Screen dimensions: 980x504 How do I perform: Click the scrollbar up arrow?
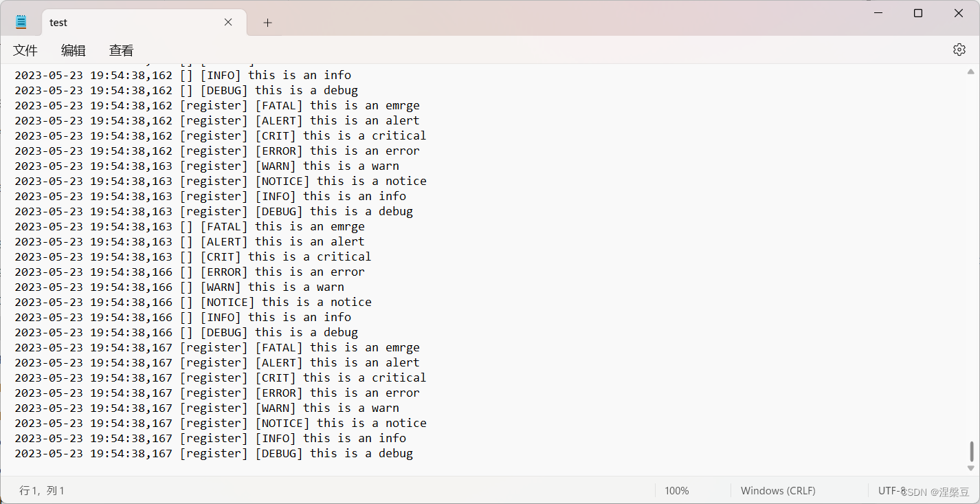point(971,72)
